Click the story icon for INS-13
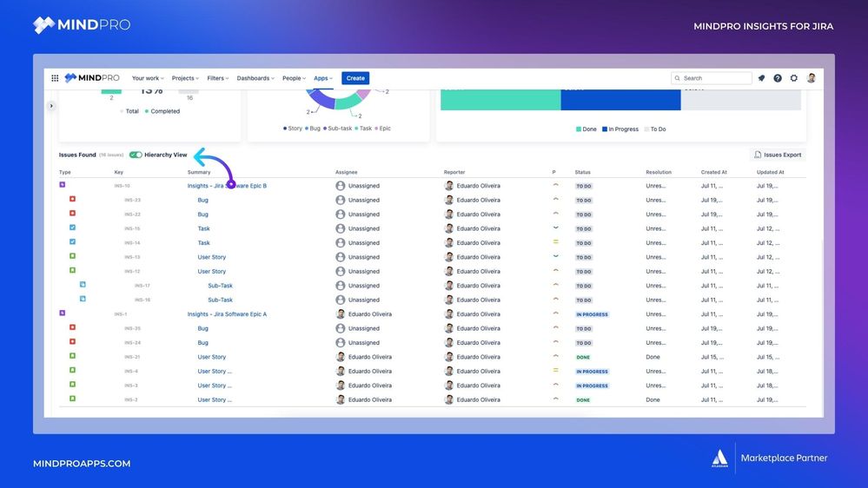The image size is (868, 488). click(72, 256)
